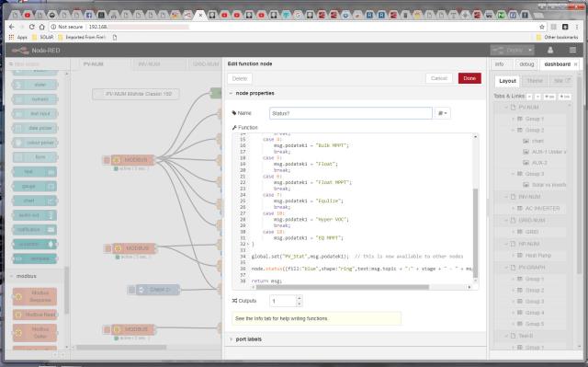This screenshot has width=588, height=367.
Task: Click the add link button in Tabs & Links
Action: tap(565, 97)
